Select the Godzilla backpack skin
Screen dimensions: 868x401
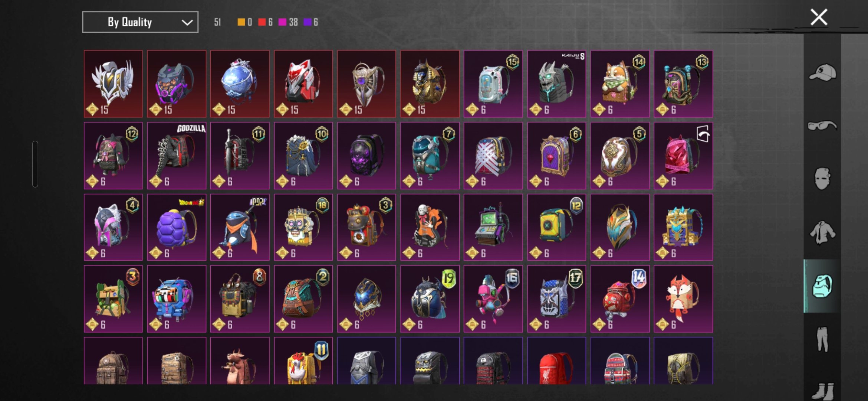coord(177,156)
